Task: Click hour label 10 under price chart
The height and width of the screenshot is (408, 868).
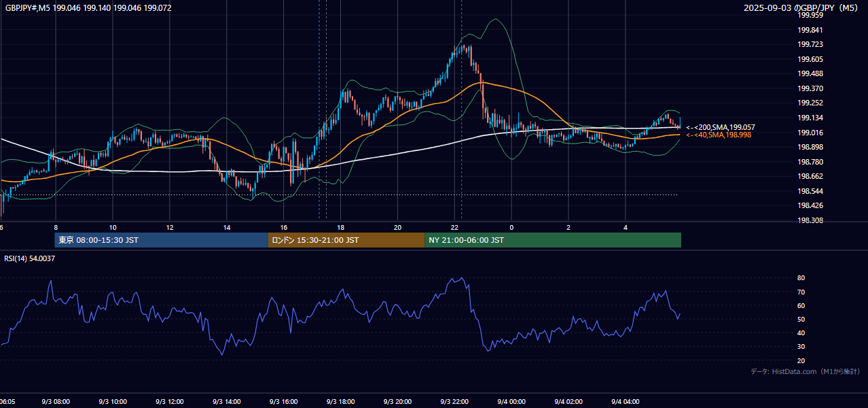Action: tap(113, 227)
